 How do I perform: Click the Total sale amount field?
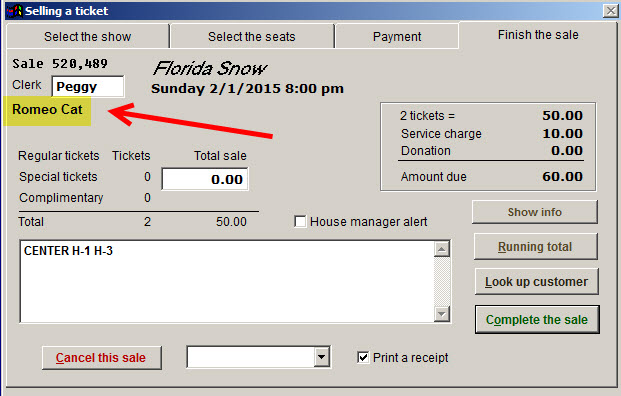(205, 179)
